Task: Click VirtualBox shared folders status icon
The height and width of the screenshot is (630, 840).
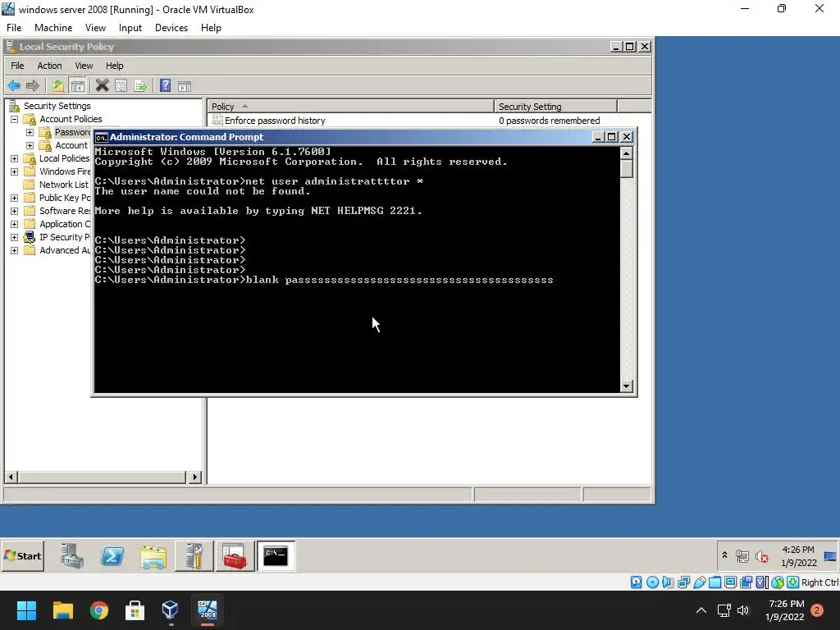Action: [714, 582]
